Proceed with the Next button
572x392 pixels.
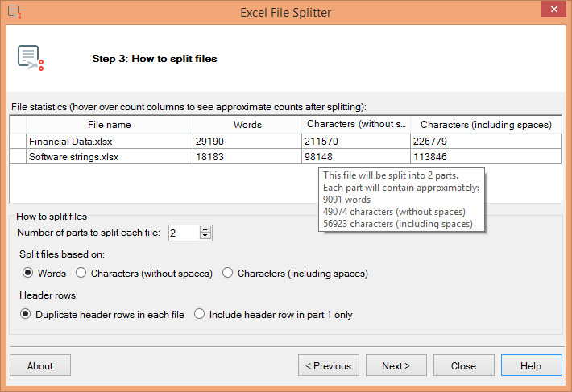coord(396,365)
